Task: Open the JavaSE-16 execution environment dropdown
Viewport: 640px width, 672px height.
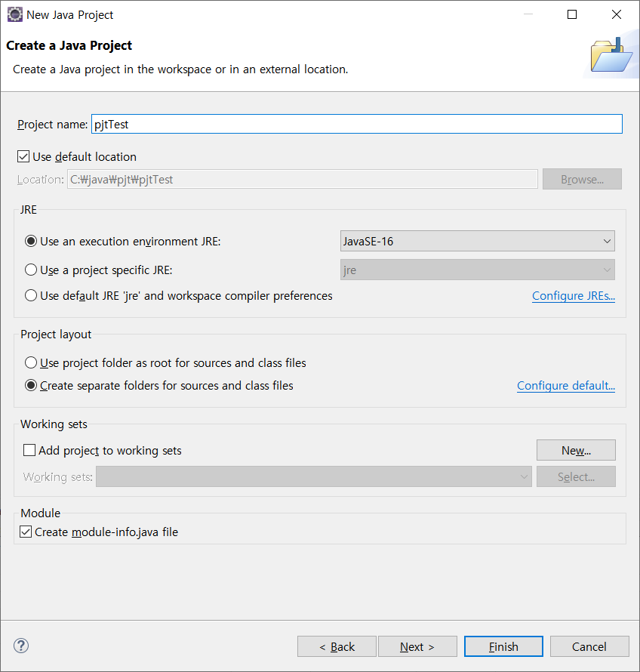Action: [477, 242]
